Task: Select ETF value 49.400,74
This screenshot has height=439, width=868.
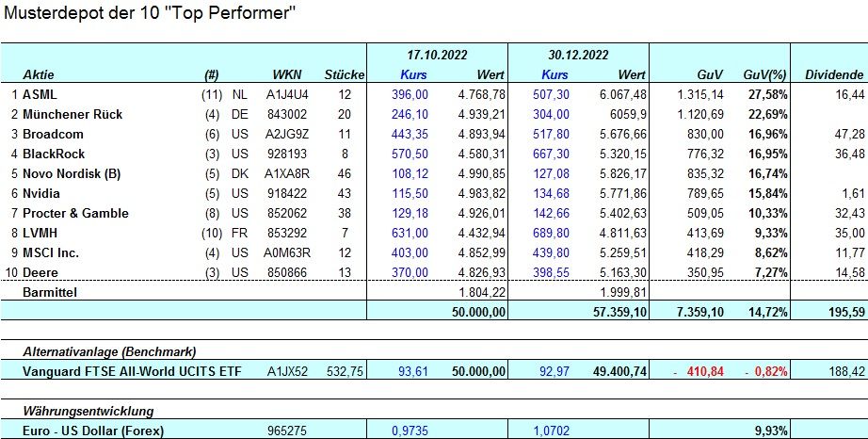Action: tap(619, 371)
